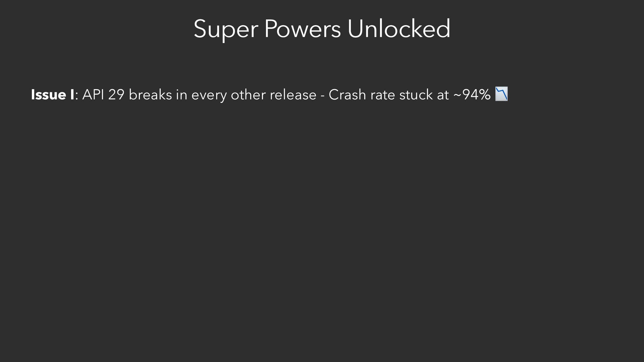Click the "API" text in the issue line
The height and width of the screenshot is (362, 644).
pos(93,95)
